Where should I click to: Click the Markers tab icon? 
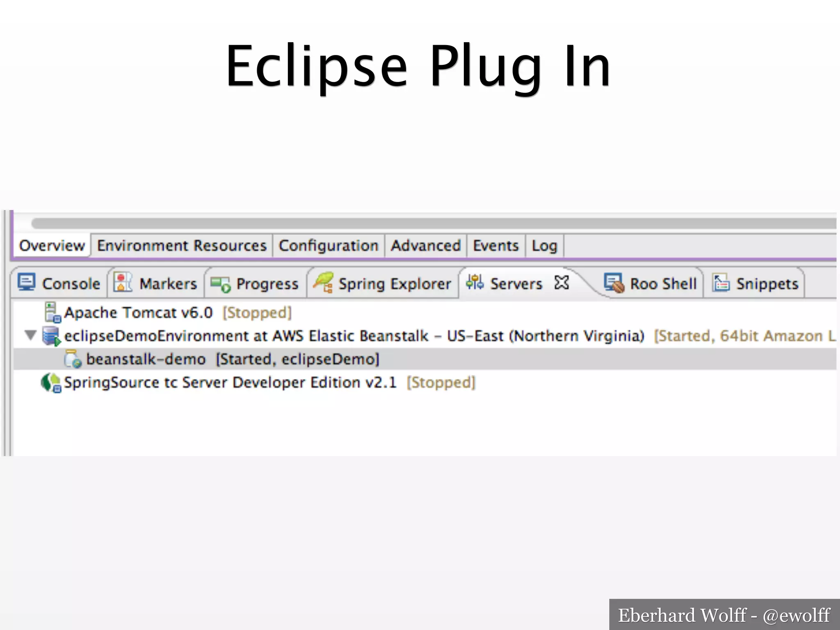click(x=123, y=283)
